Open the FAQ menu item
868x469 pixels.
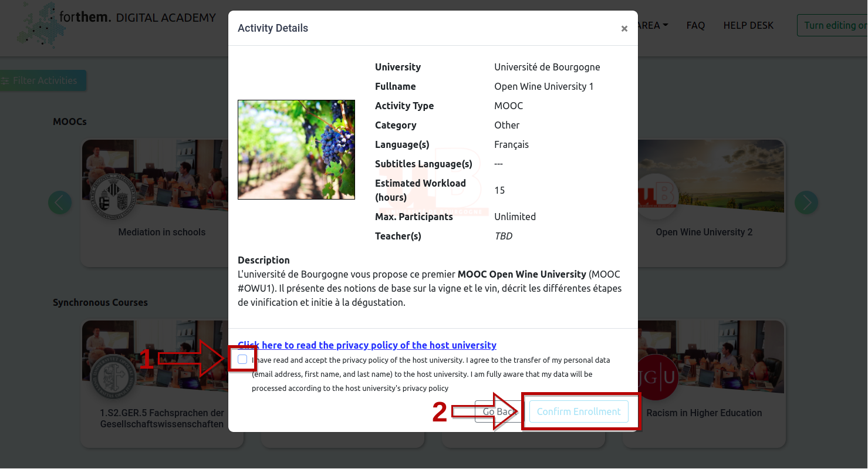pyautogui.click(x=695, y=25)
